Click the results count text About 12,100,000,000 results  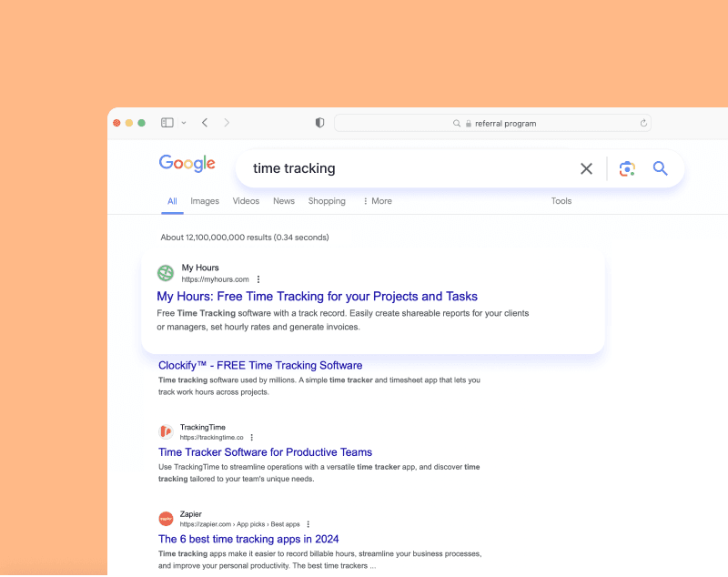tap(245, 238)
